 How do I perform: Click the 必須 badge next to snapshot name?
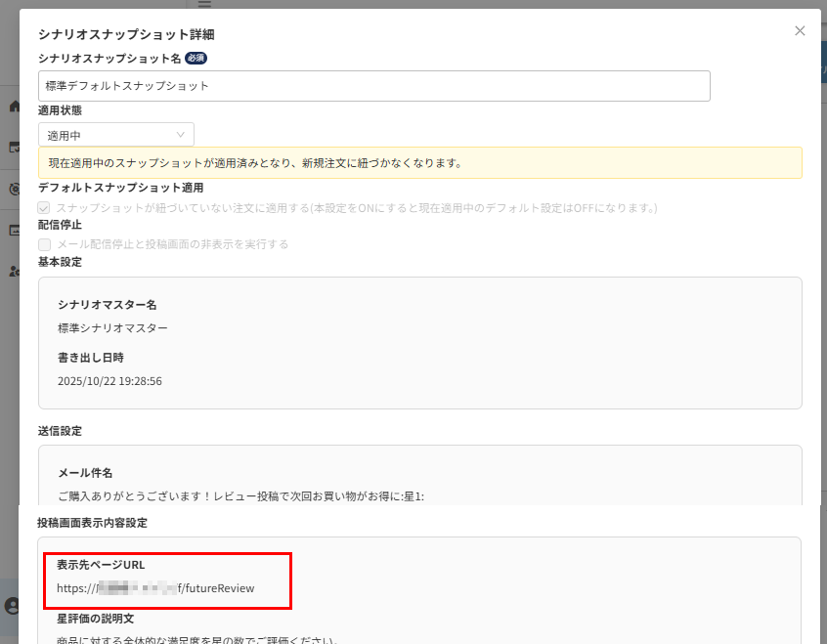coord(196,59)
